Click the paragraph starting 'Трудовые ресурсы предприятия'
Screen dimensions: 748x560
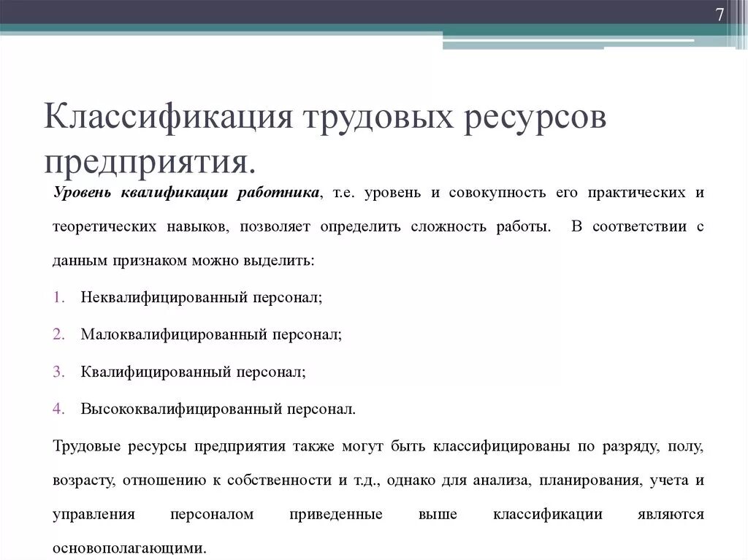[378, 497]
